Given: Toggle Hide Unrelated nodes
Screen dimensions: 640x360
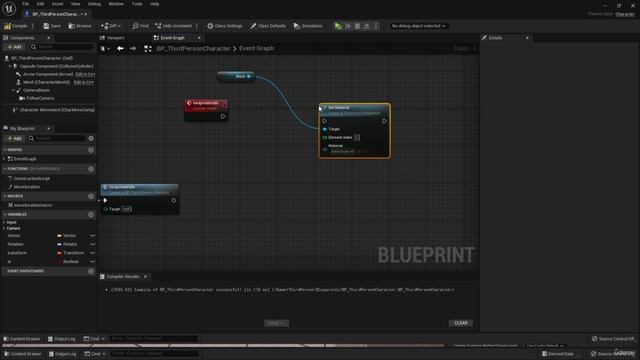Looking at the screenshot, I should (173, 26).
